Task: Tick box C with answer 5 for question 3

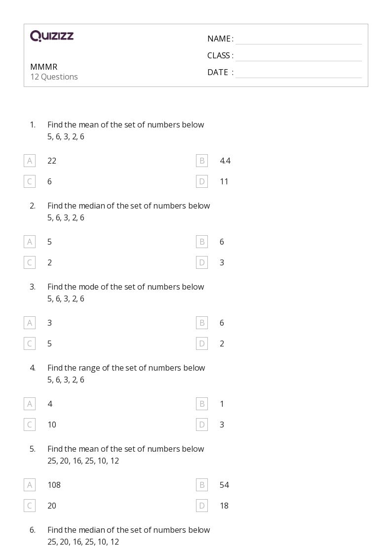Action: click(30, 343)
